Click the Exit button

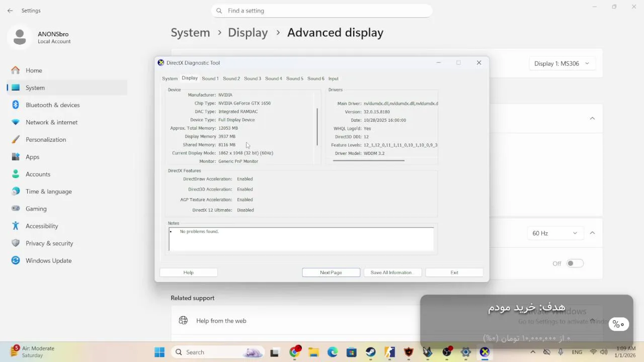[x=454, y=273]
